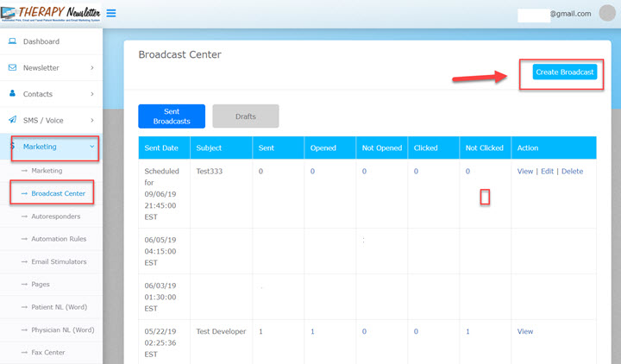Collapse the Marketing menu chevron
Image resolution: width=621 pixels, height=364 pixels.
point(91,147)
